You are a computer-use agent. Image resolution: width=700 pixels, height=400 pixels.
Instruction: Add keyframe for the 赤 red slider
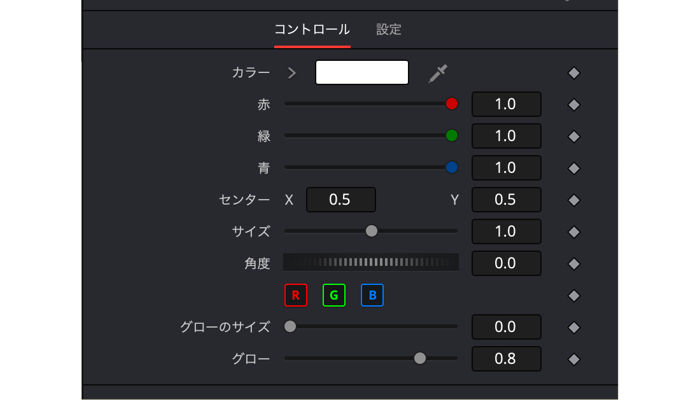(574, 104)
